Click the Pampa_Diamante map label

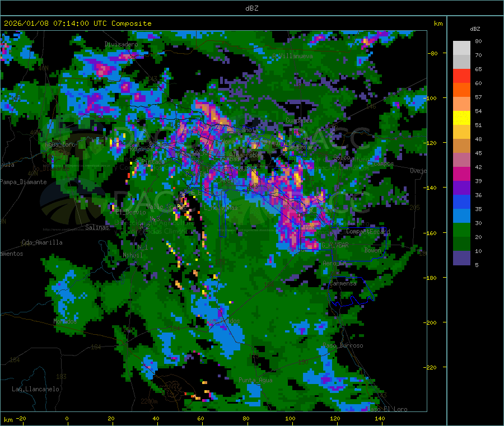tap(23, 182)
